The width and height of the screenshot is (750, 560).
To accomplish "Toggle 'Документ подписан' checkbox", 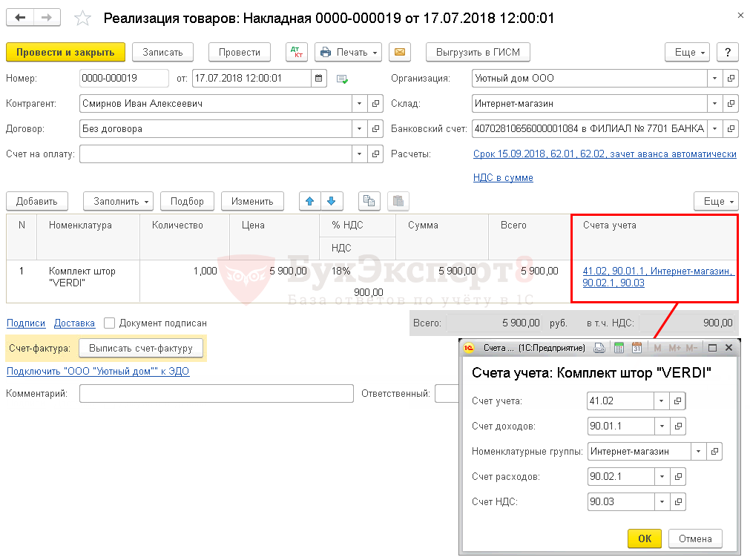I will [x=110, y=323].
